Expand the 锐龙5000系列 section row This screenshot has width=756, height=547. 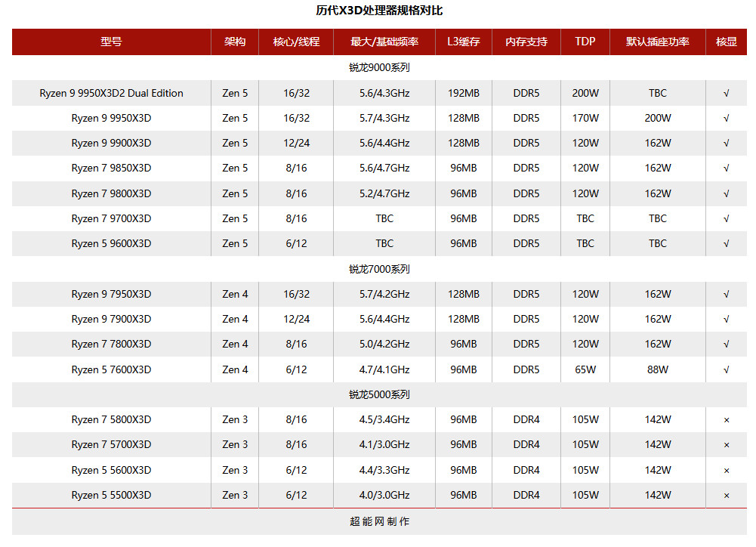point(378,394)
